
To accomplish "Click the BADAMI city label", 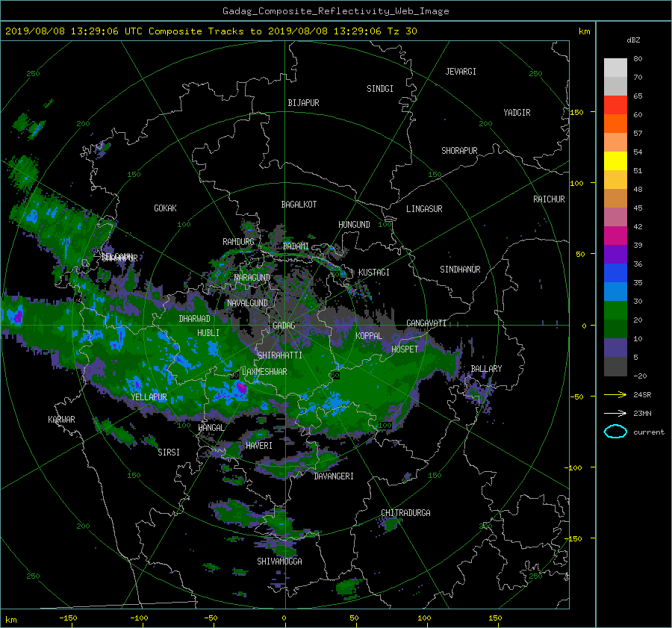I will [296, 246].
